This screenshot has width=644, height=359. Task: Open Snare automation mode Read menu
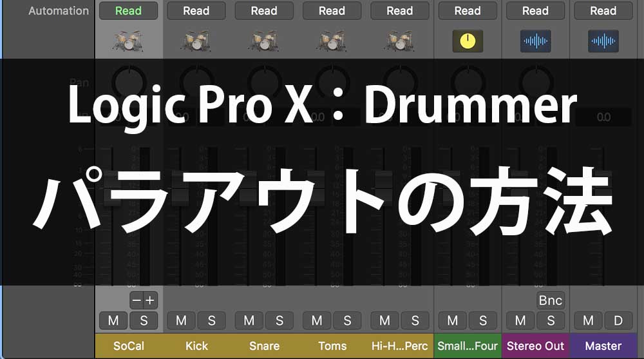click(x=264, y=11)
